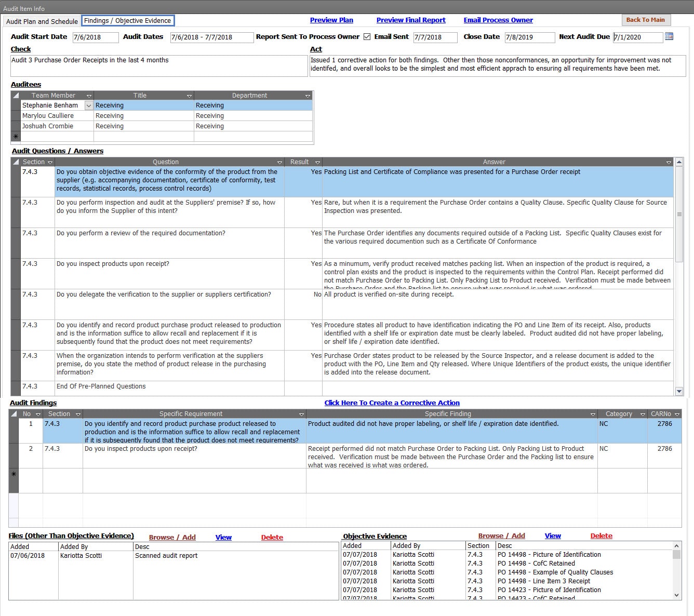The width and height of the screenshot is (694, 616).
Task: Click Browse / Add under Files section
Action: click(172, 538)
